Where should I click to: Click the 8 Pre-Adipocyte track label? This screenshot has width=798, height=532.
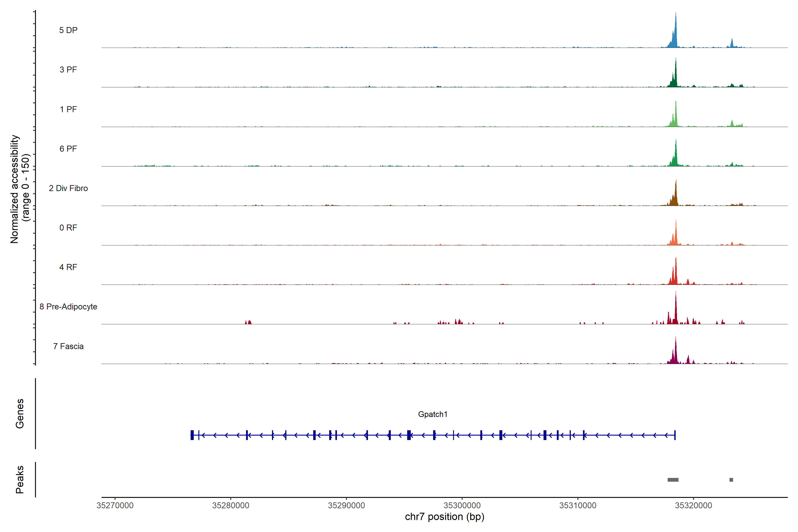coord(68,307)
